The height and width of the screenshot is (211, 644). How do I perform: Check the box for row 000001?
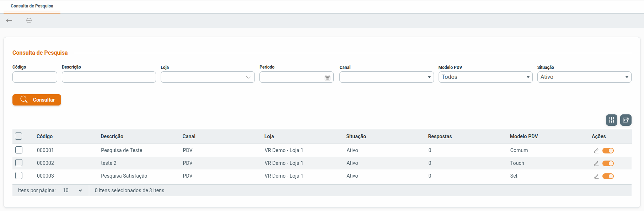(19, 150)
